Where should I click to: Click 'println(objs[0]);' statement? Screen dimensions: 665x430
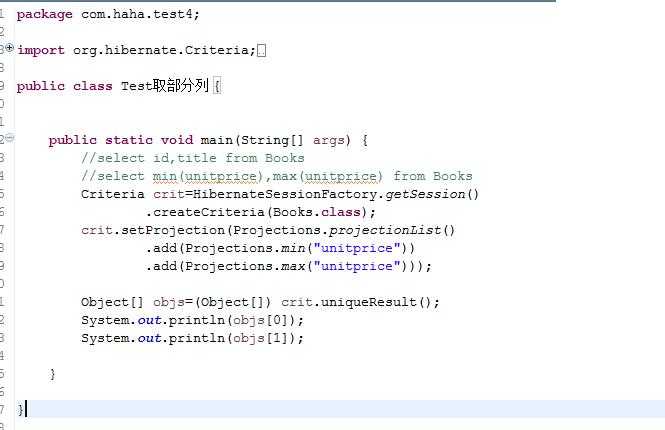(x=236, y=320)
